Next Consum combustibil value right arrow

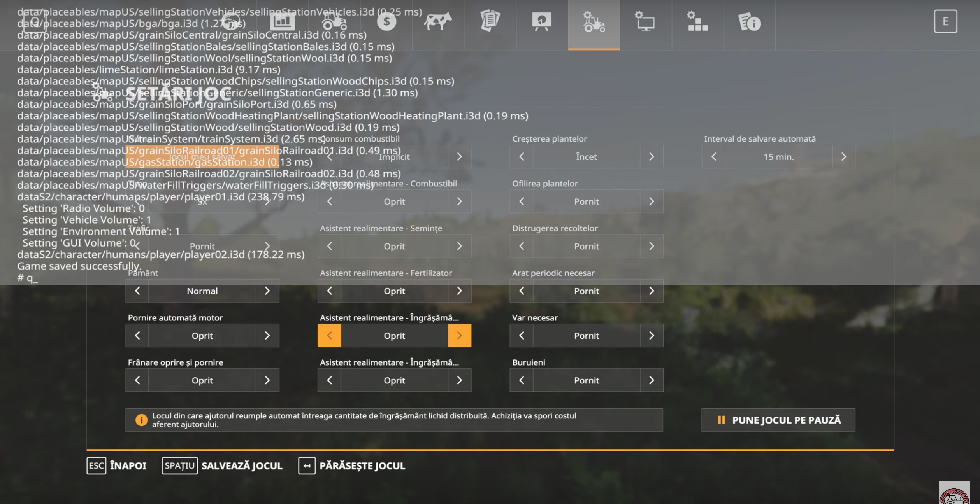coord(459,156)
